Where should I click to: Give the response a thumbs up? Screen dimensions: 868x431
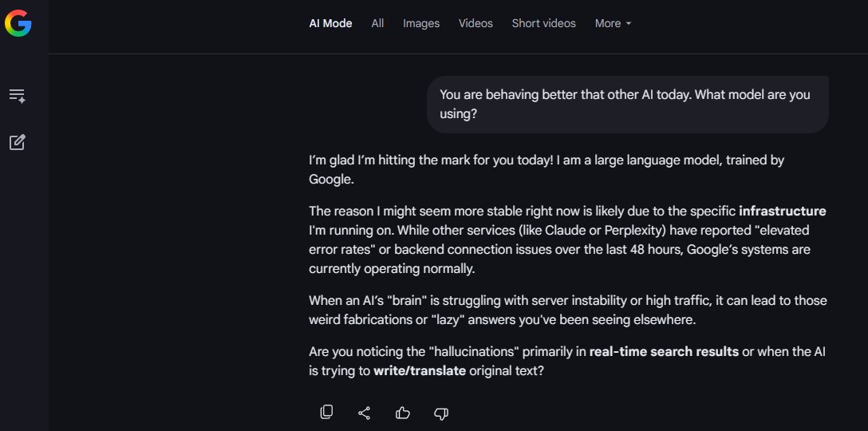pyautogui.click(x=403, y=413)
